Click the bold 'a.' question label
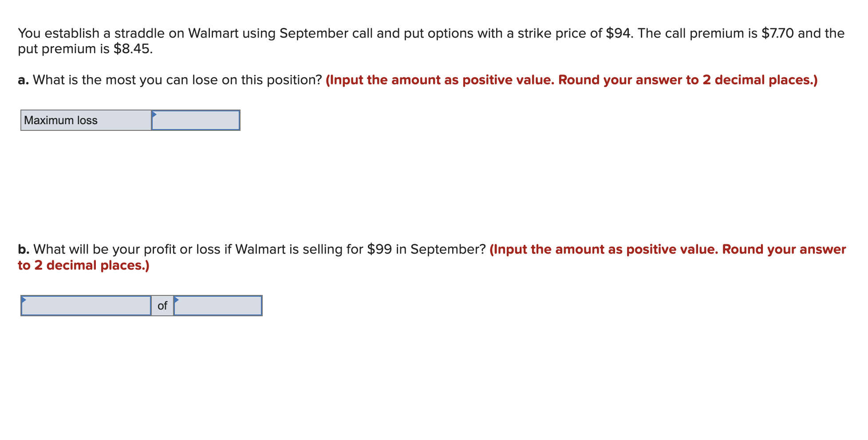 pos(24,80)
